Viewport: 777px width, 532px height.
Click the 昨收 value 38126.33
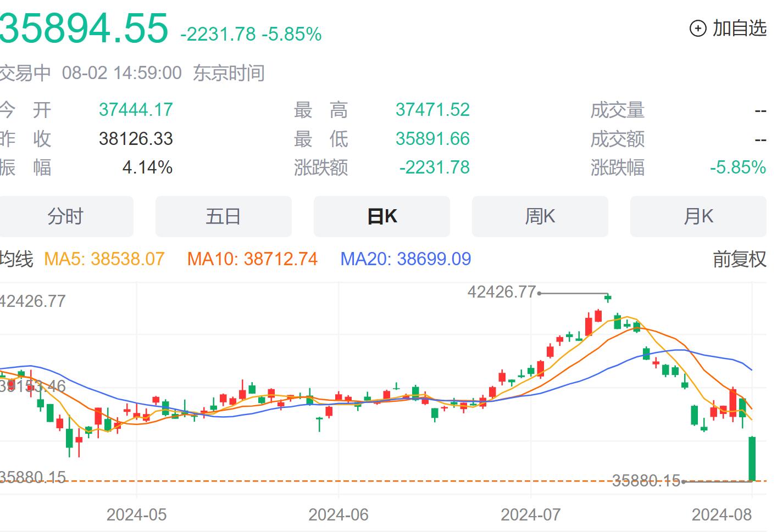point(136,138)
